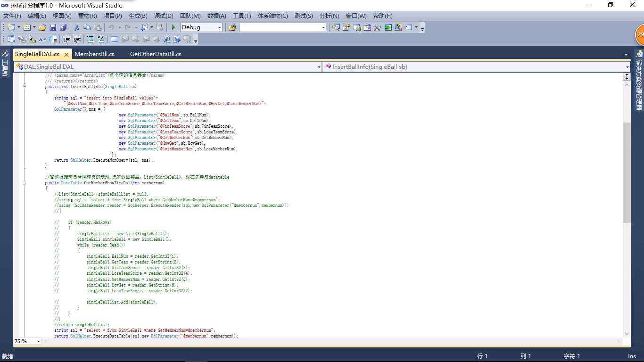Click the Display Quick Info icon
The height and width of the screenshot is (362, 644).
coord(32,39)
